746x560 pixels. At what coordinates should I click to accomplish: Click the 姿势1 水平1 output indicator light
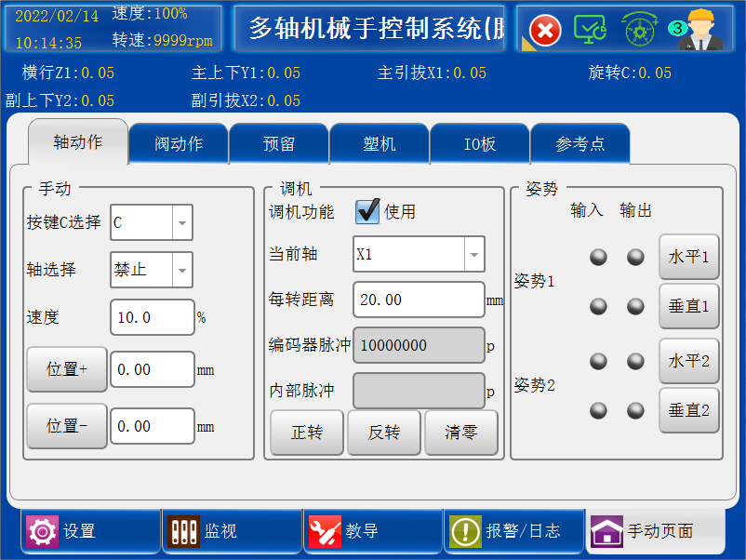pyautogui.click(x=635, y=258)
